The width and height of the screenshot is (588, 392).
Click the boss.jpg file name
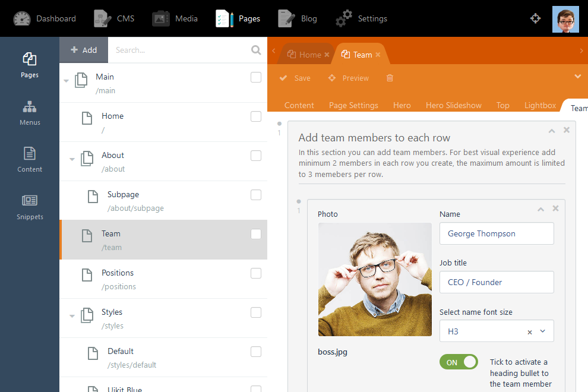[333, 352]
